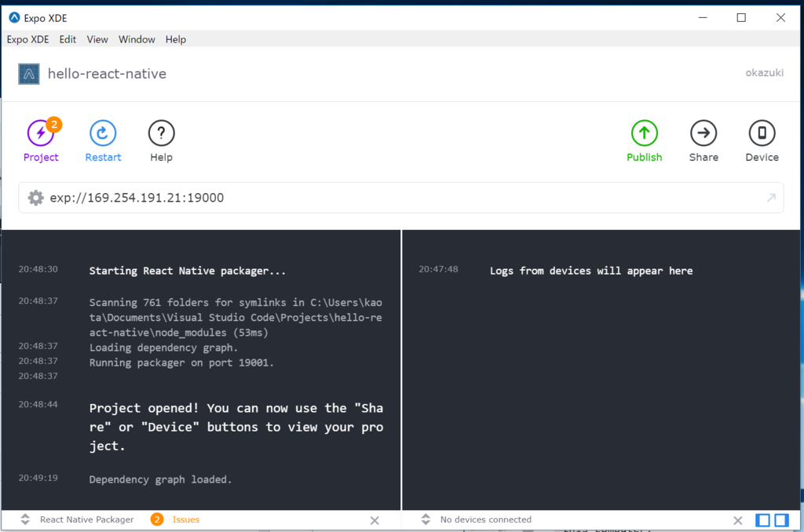Image resolution: width=804 pixels, height=532 pixels.
Task: Open the Expo XDE menu
Action: click(27, 39)
